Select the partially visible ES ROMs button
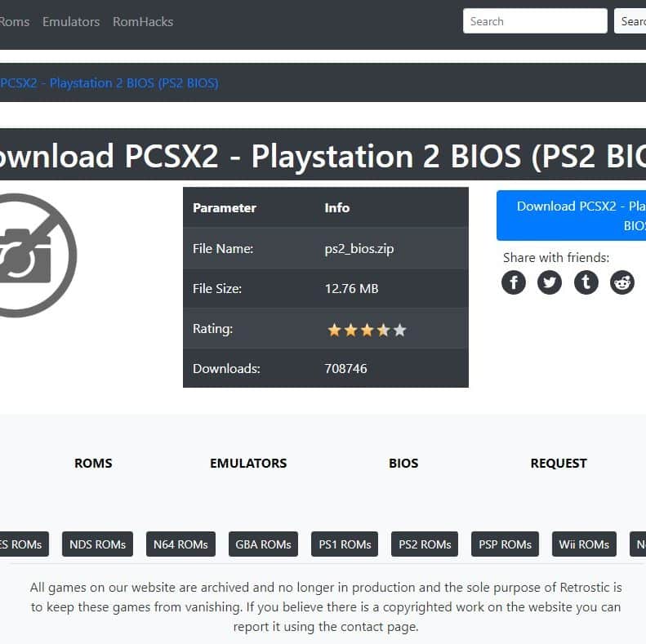 [x=24, y=544]
